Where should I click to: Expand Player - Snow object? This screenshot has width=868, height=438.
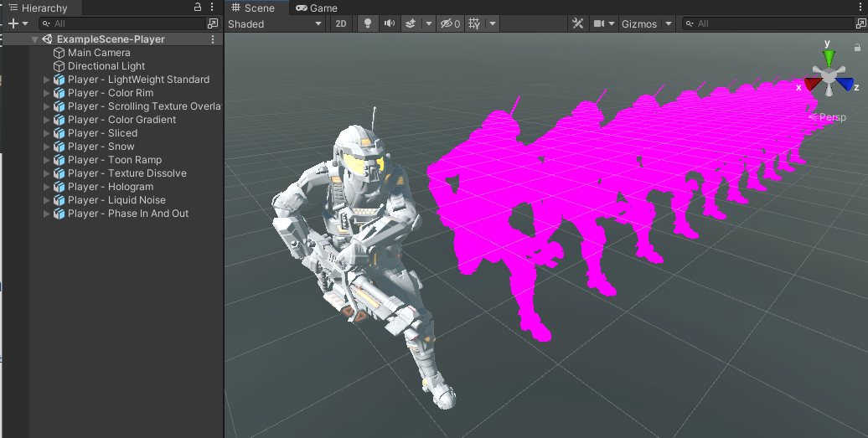coord(47,147)
